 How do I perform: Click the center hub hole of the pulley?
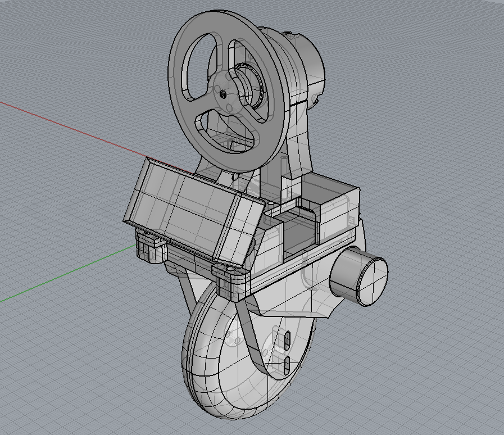pos(223,94)
